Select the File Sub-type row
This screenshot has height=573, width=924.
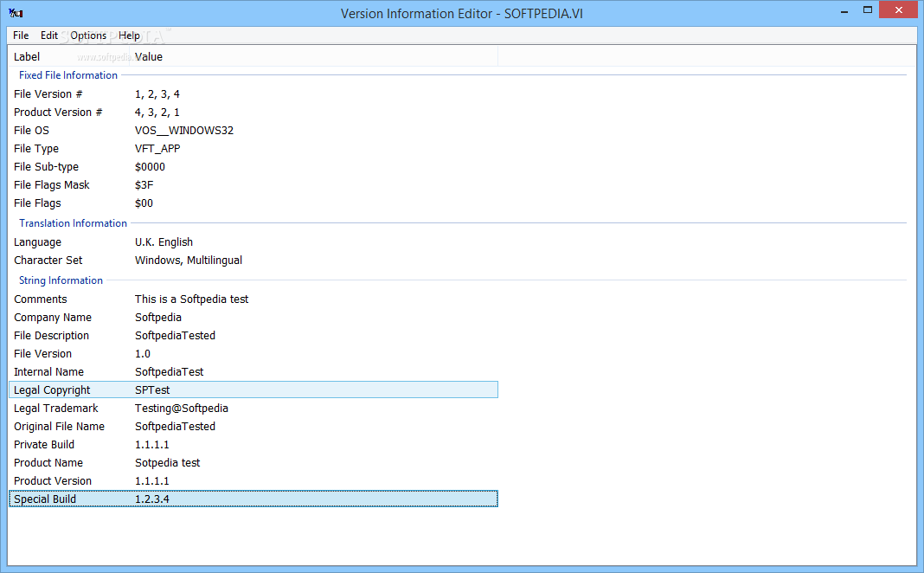(x=253, y=167)
